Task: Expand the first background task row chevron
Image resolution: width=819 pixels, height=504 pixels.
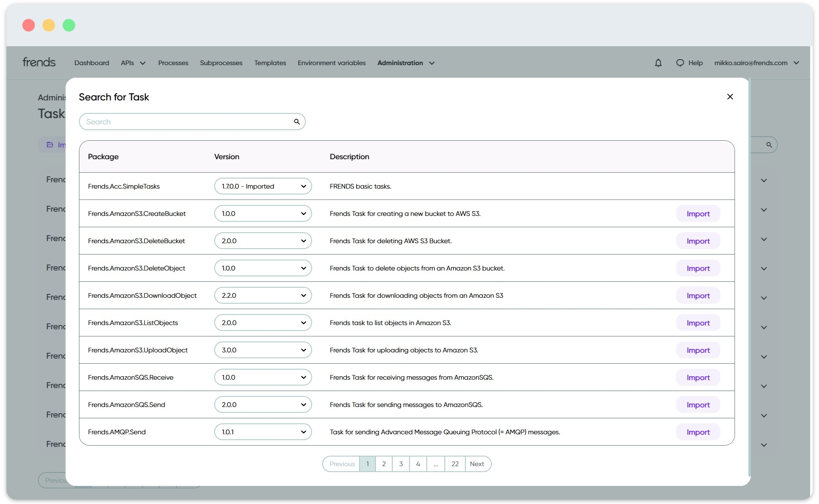Action: [x=764, y=181]
